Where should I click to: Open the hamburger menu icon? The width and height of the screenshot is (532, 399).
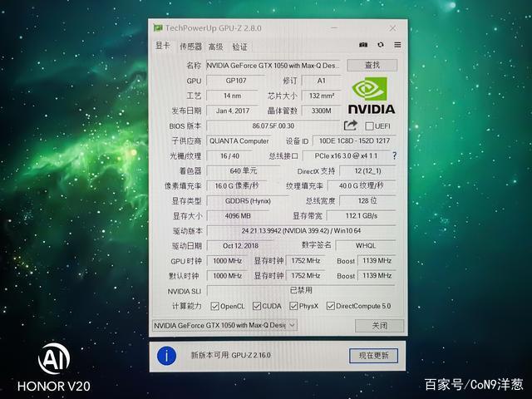(x=397, y=45)
